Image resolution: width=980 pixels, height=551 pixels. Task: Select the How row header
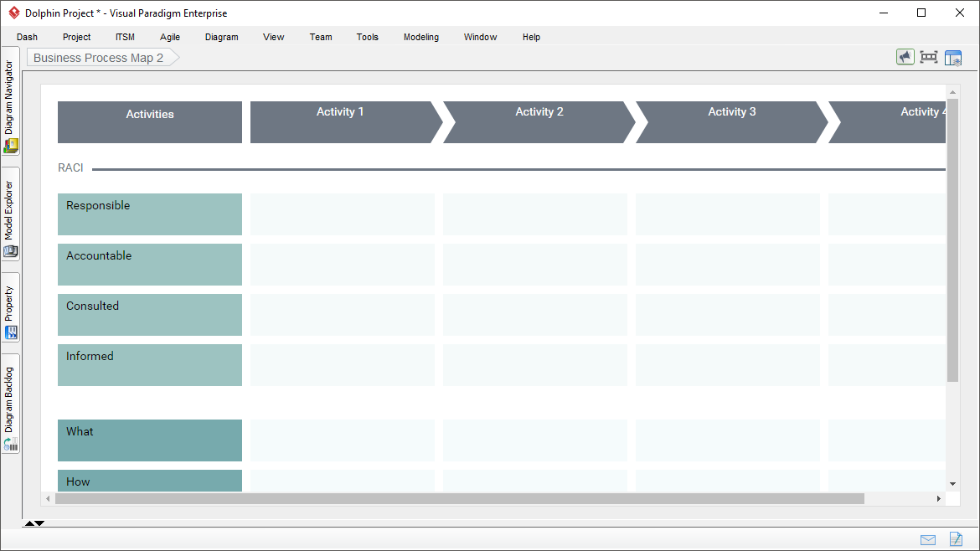(x=150, y=481)
